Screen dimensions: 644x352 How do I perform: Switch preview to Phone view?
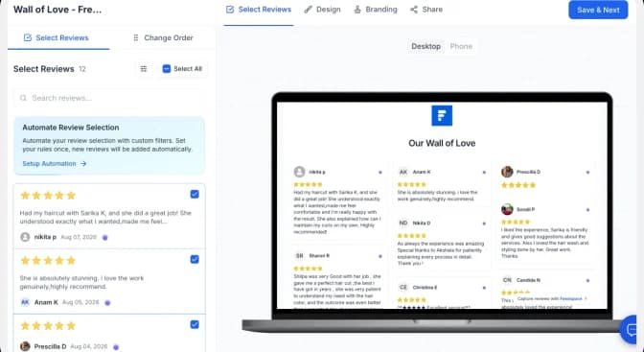click(461, 46)
